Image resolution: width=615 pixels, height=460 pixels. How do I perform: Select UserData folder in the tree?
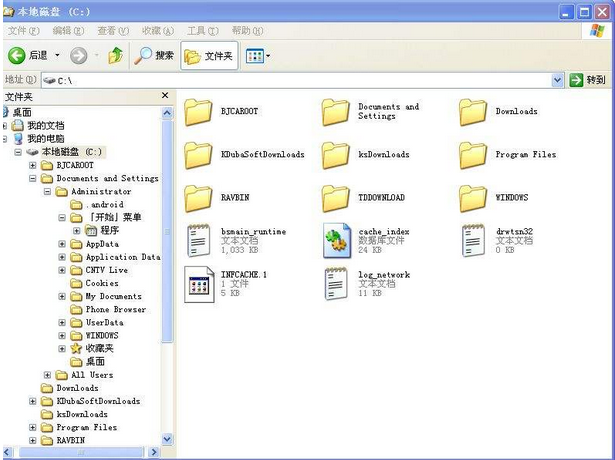tap(104, 322)
